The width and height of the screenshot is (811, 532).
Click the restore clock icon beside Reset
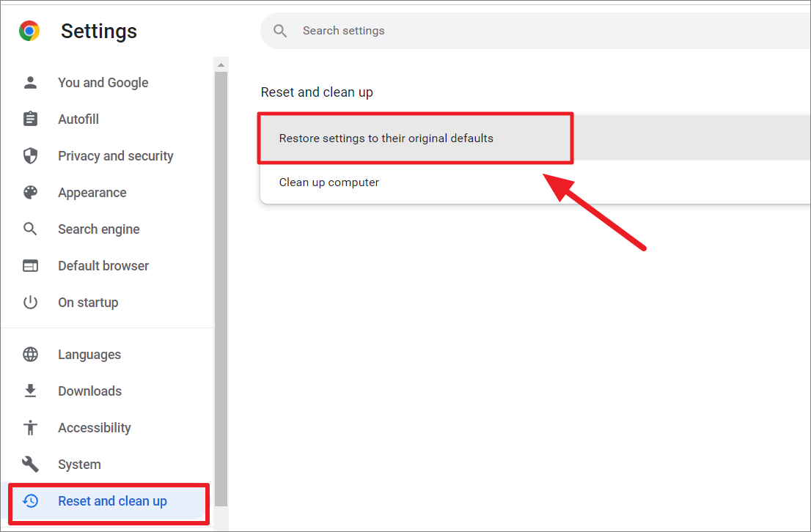(x=31, y=501)
